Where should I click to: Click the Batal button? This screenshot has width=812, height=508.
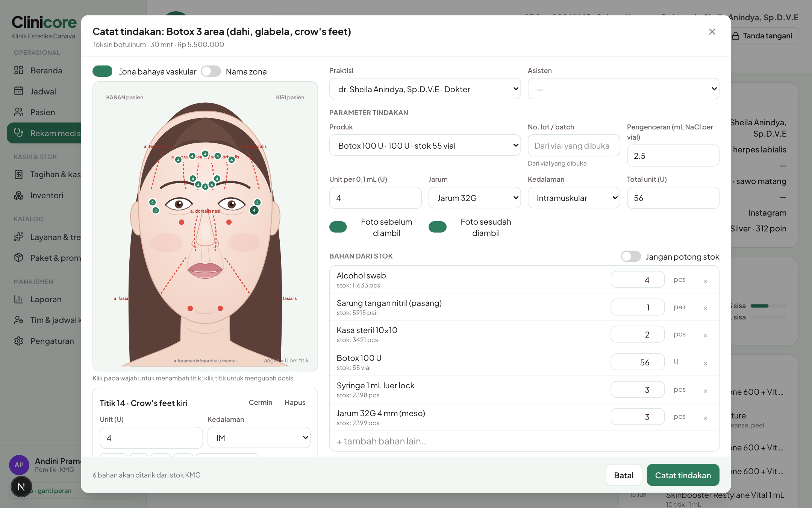[x=624, y=475]
